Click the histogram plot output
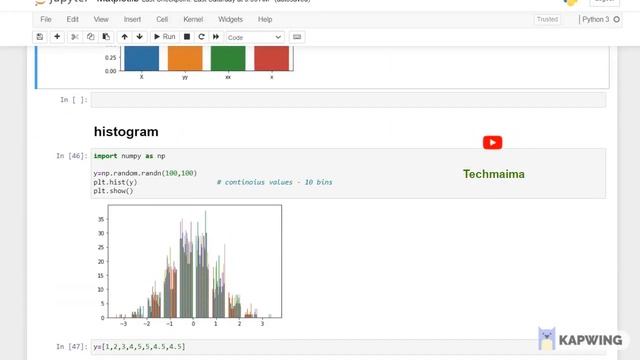The width and height of the screenshot is (640, 360). pos(191,265)
